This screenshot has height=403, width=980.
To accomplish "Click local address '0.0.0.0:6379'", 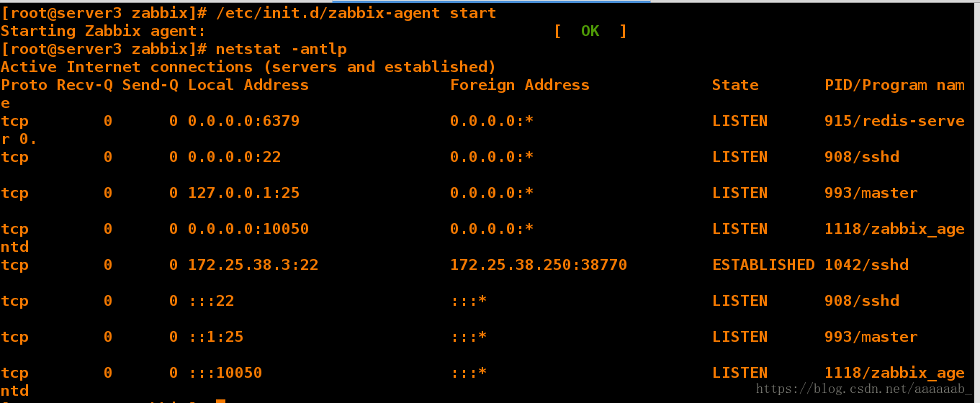I will [x=243, y=121].
